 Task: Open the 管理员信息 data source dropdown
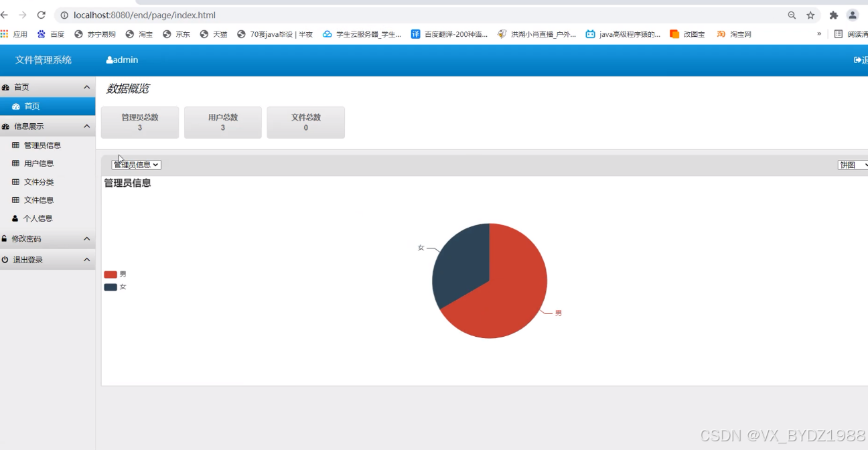coord(137,165)
